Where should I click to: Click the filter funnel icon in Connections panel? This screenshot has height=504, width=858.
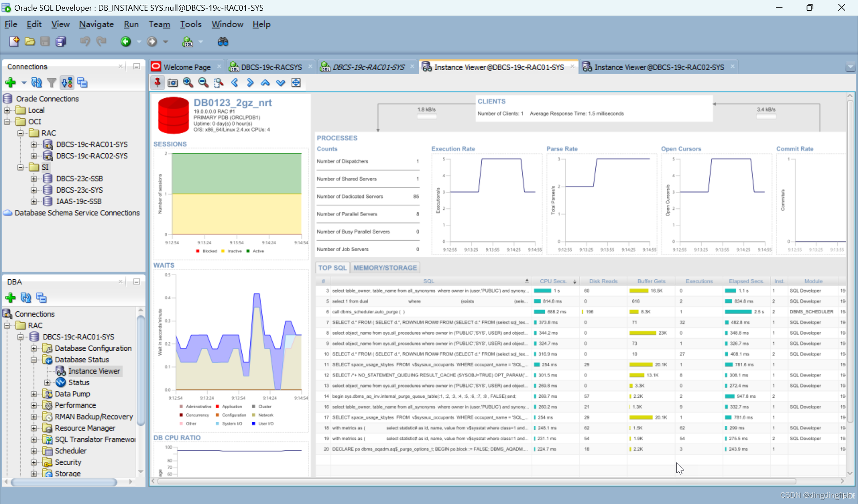pos(52,83)
